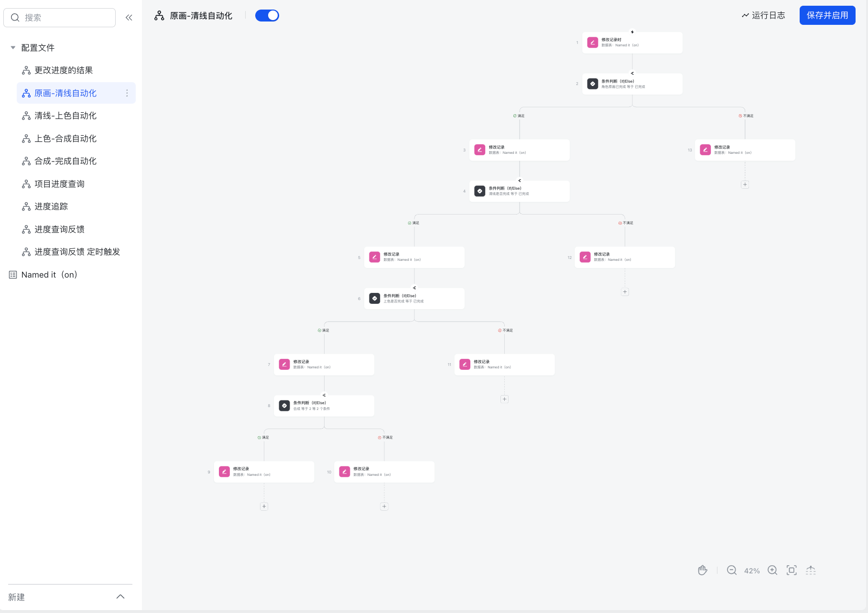Select 进度查询反馈 定时触发 in sidebar
Screen dimensions: 868x613
[77, 252]
